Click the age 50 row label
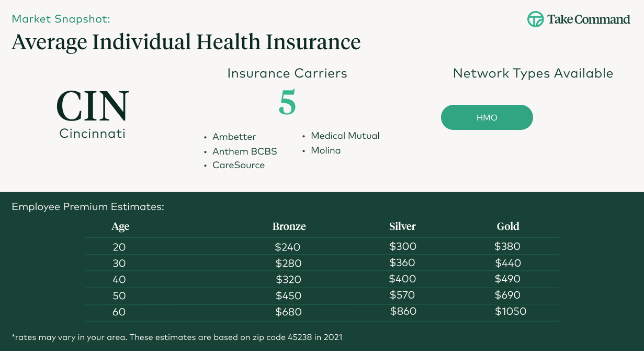The image size is (644, 351). coord(119,295)
